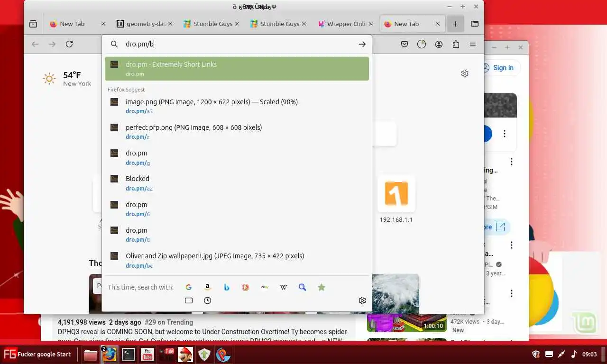
Task: Open the Firefox hamburger application menu
Action: (x=473, y=44)
